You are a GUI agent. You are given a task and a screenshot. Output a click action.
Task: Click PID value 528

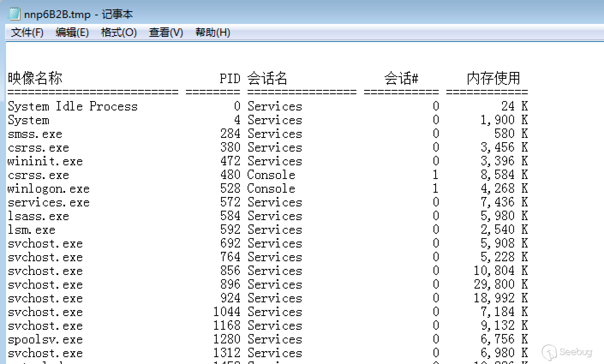[x=230, y=188]
